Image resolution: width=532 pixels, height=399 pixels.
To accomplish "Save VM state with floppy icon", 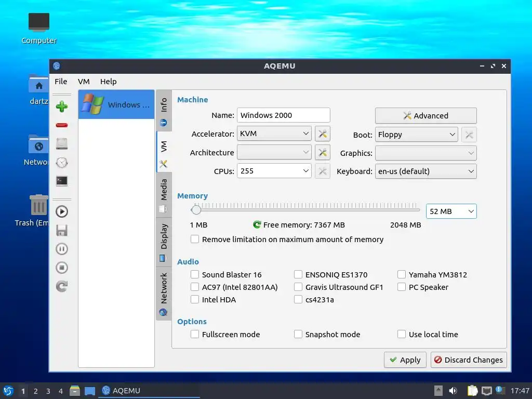I will 62,230.
